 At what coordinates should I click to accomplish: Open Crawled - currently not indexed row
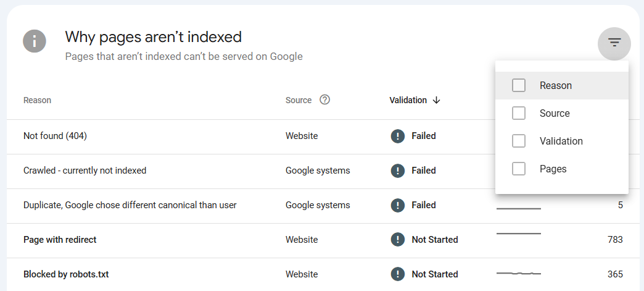[x=85, y=171]
